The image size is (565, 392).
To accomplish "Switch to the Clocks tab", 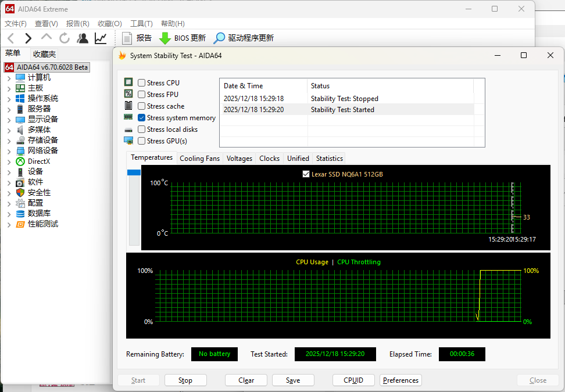I will (x=269, y=159).
